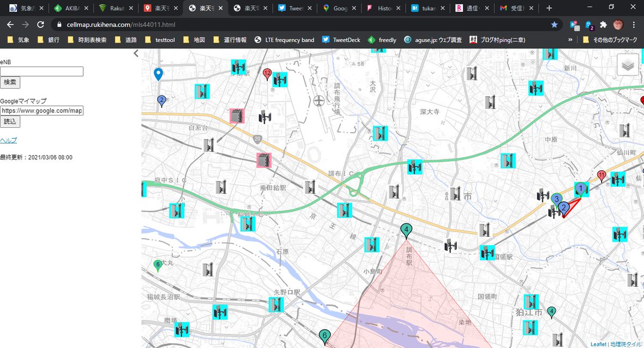Open the 地理院タイル attribution link
Viewport: 644px width, 348px height.
click(626, 344)
